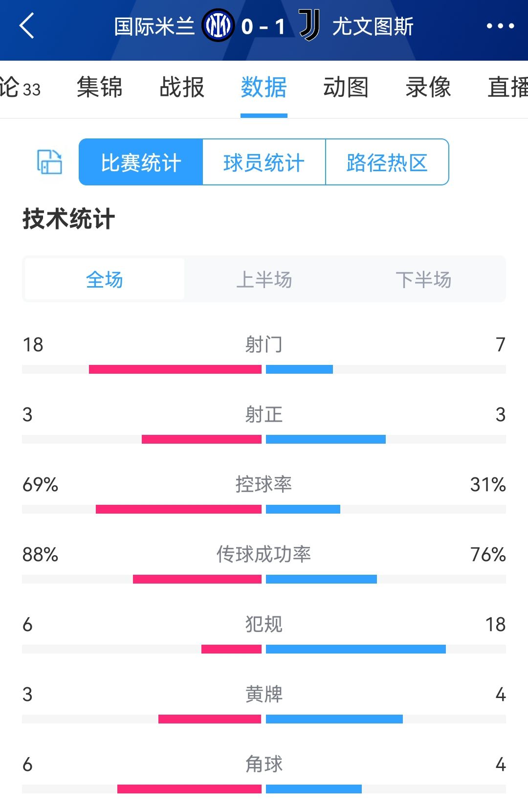
Task: Select the 球员统计 segment
Action: coord(264,162)
